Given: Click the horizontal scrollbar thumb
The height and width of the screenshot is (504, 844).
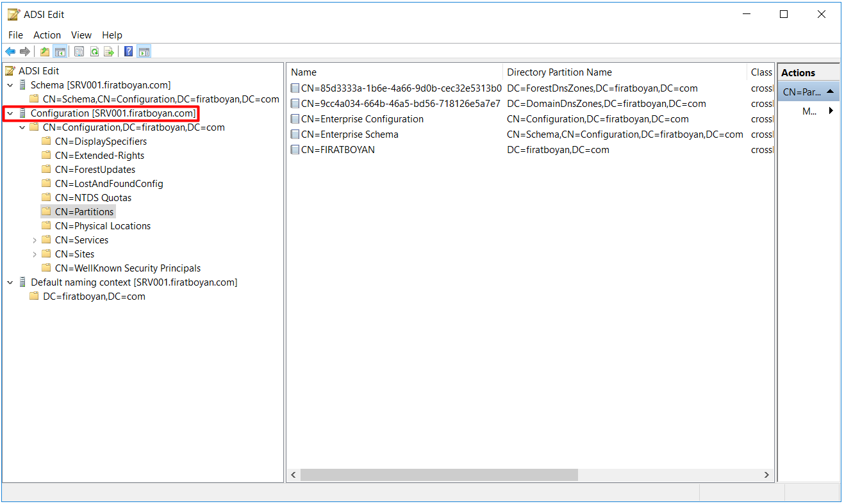Looking at the screenshot, I should click(439, 475).
